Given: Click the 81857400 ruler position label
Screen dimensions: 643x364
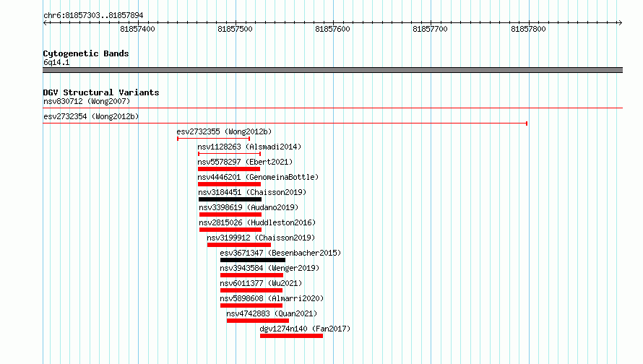Looking at the screenshot, I should coord(137,29).
